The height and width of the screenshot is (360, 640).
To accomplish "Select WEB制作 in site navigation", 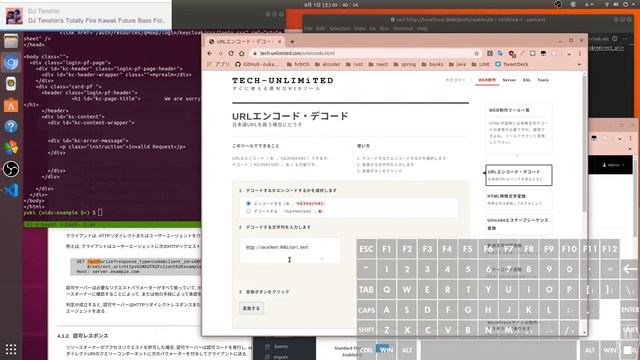I will pos(487,80).
